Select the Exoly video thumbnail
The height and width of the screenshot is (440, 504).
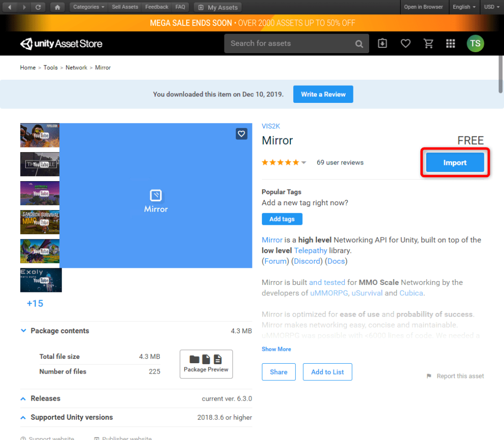coord(41,280)
